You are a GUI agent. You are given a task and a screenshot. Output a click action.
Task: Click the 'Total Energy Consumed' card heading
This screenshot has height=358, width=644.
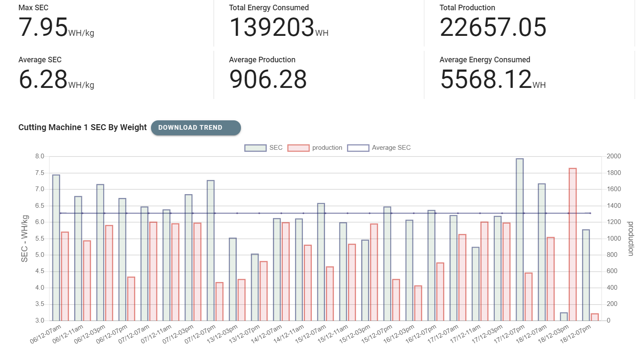[x=269, y=8]
